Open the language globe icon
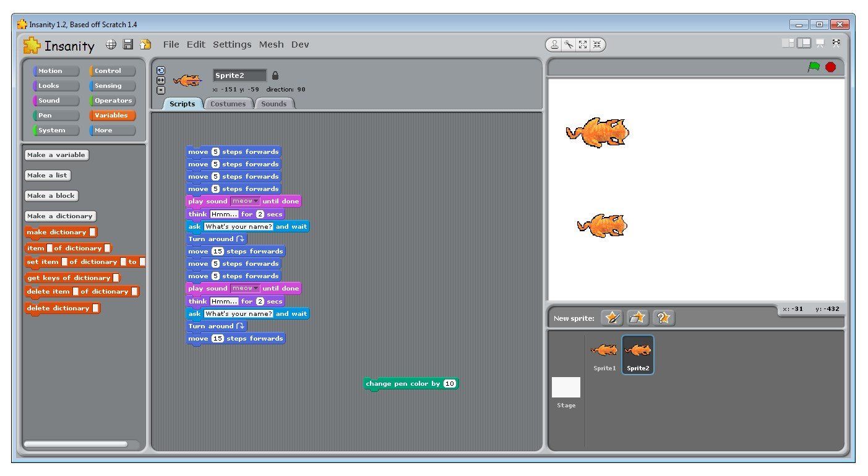Screen dimensions: 868x476 pyautogui.click(x=111, y=45)
